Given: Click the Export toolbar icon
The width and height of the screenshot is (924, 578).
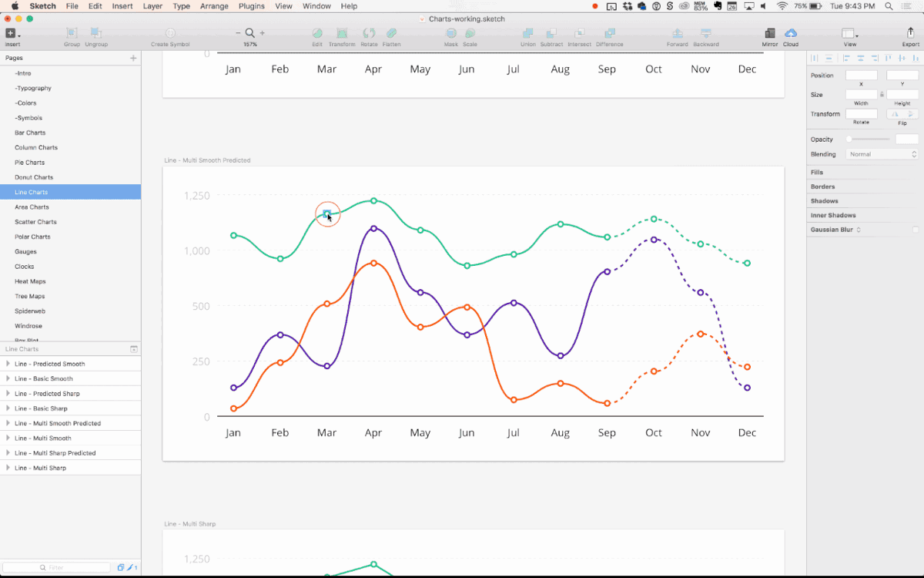Looking at the screenshot, I should coord(910,33).
